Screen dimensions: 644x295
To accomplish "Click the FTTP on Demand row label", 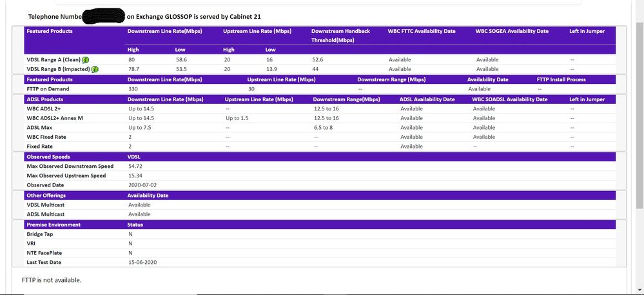I will point(48,88).
